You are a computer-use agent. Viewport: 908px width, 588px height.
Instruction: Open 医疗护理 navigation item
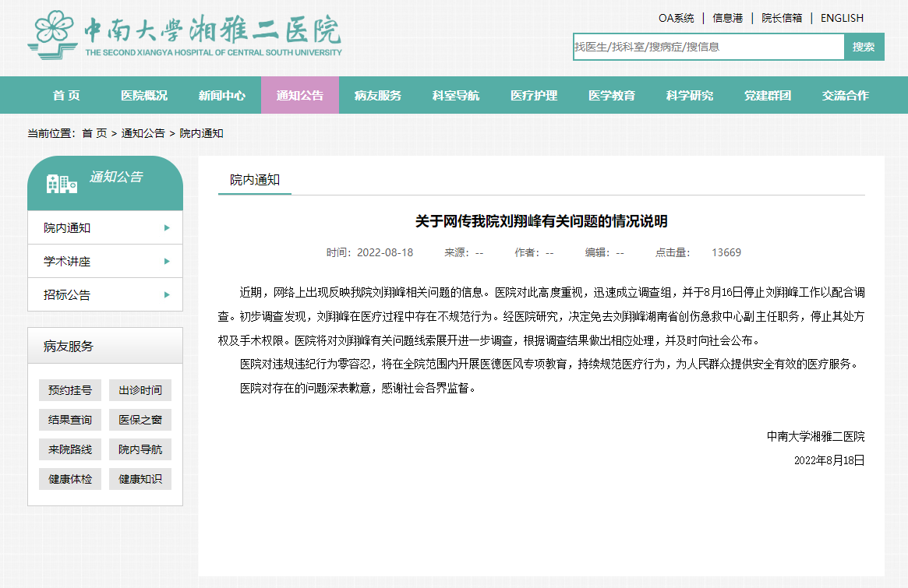click(x=534, y=96)
